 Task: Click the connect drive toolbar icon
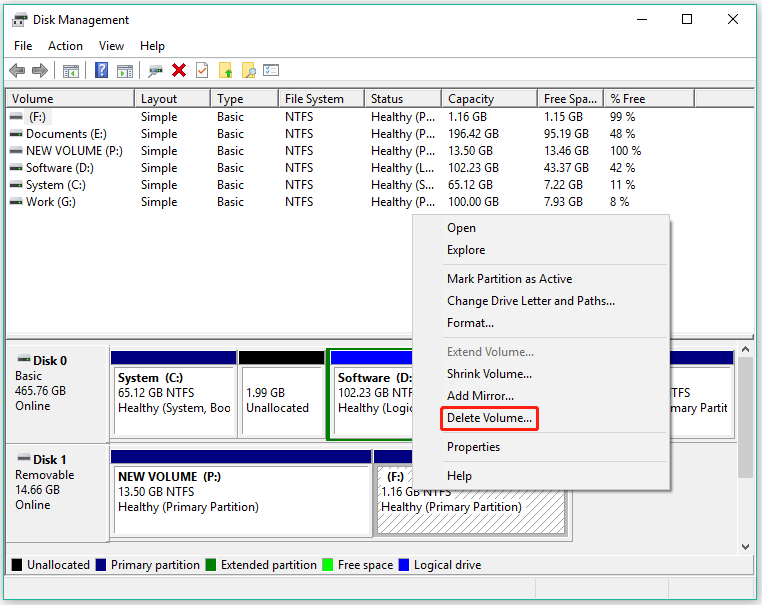click(x=155, y=70)
